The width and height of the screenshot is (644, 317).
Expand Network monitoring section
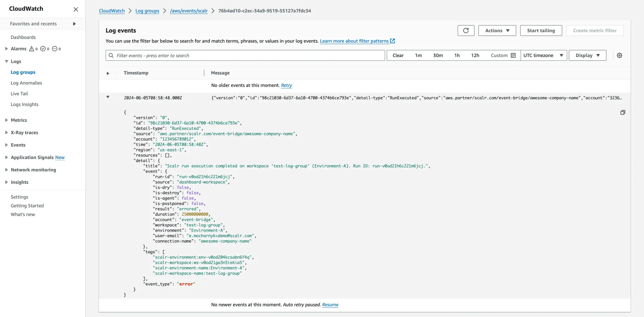6,170
